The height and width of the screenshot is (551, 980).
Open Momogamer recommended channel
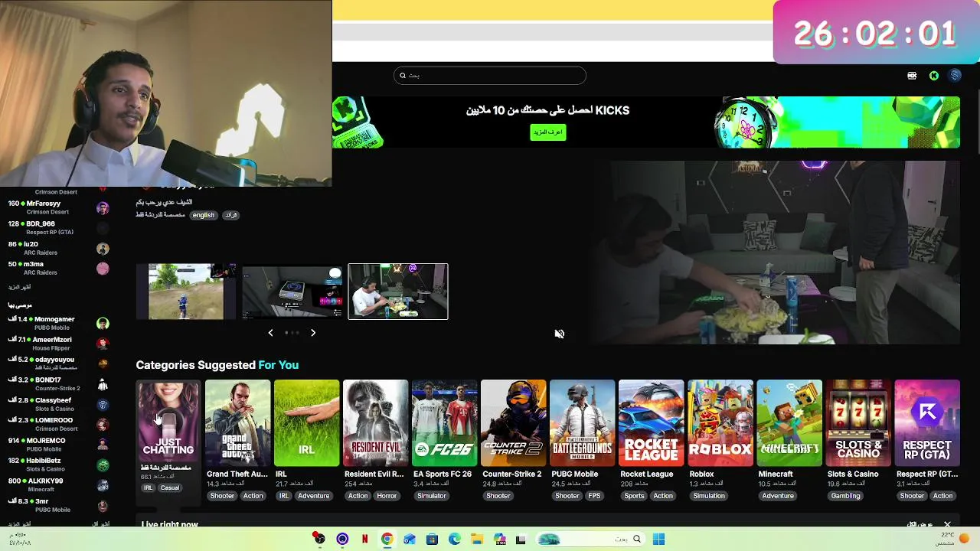[58, 323]
